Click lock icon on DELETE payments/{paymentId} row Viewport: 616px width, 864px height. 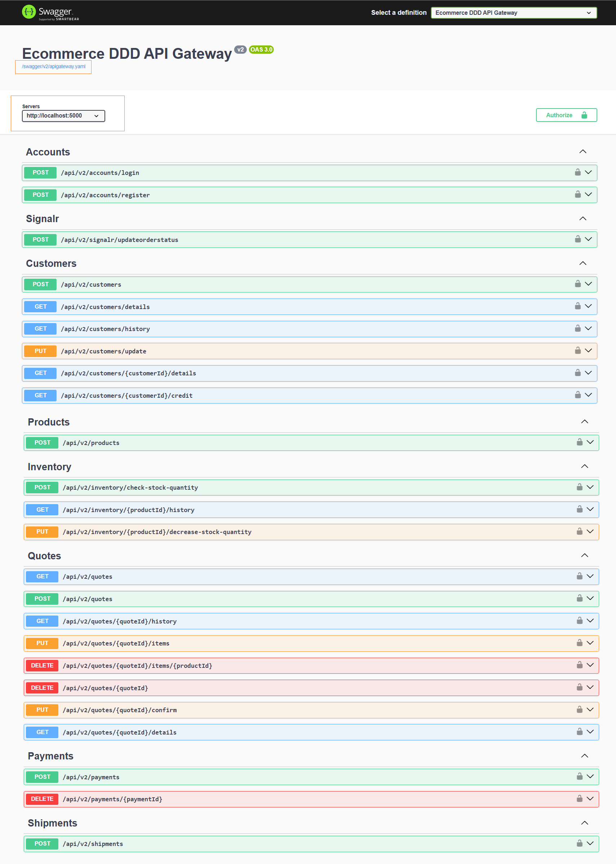[579, 799]
